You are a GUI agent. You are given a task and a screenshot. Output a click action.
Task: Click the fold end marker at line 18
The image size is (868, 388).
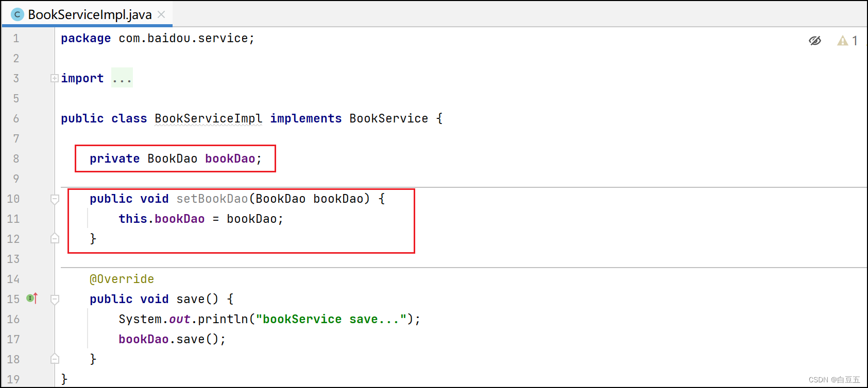[55, 359]
